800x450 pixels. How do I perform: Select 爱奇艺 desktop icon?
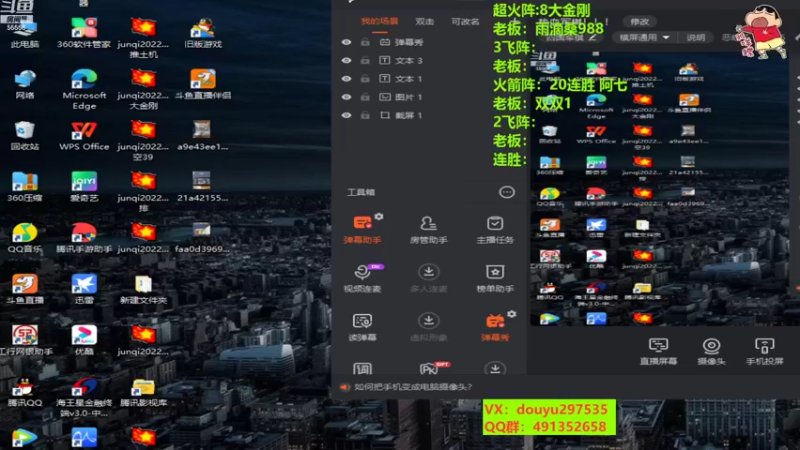(x=84, y=187)
